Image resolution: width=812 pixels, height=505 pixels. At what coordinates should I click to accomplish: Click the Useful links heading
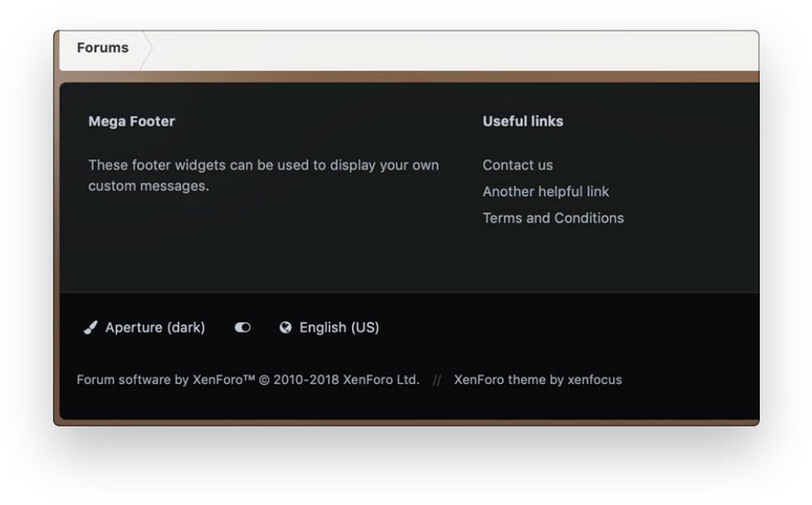click(523, 122)
